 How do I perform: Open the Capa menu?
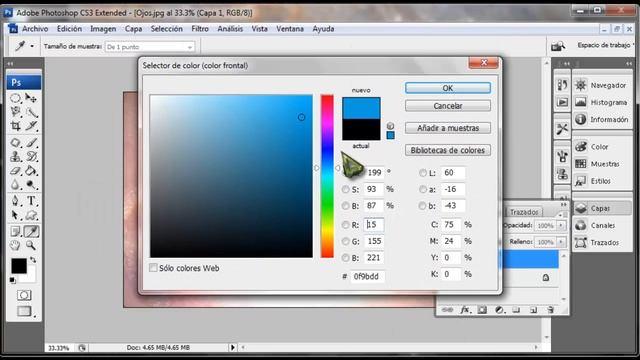(x=133, y=29)
